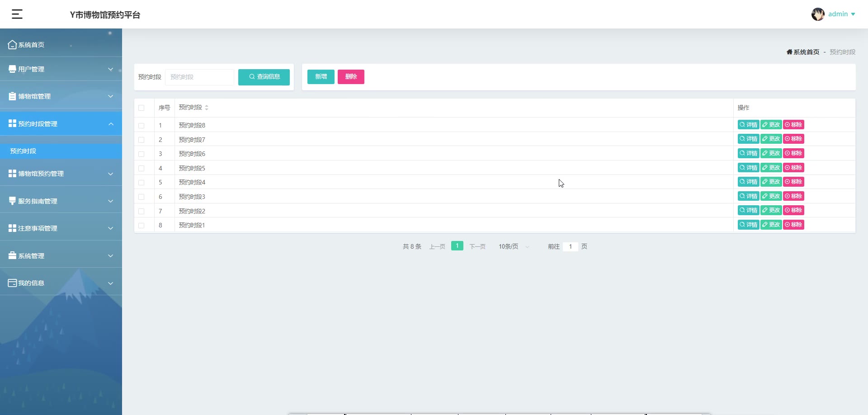Open 博物馆管理 sidebar menu label
The width and height of the screenshot is (868, 415).
pos(34,96)
